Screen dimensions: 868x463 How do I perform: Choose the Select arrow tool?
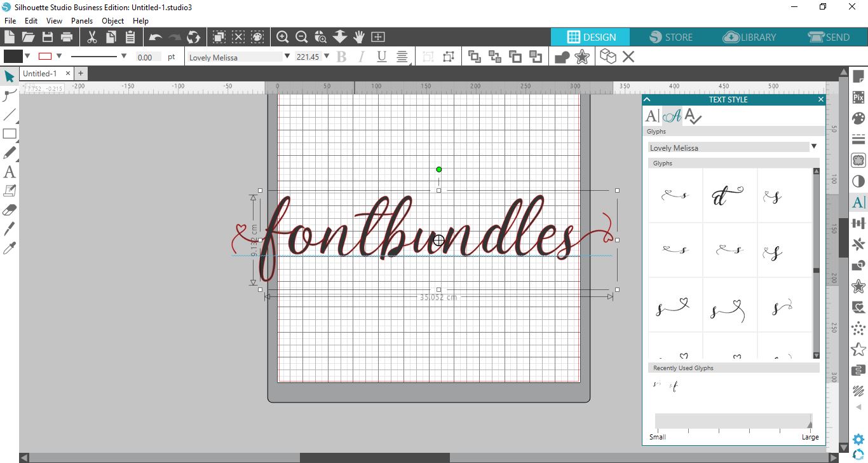(9, 77)
